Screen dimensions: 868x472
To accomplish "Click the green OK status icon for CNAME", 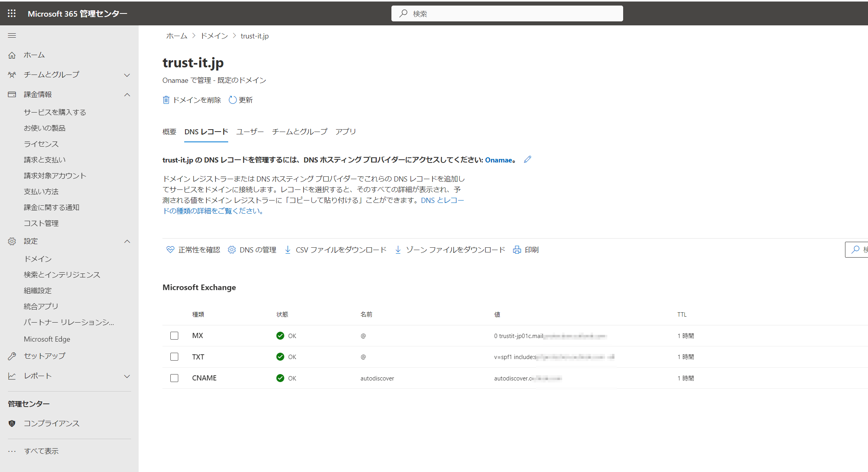I will click(x=280, y=378).
